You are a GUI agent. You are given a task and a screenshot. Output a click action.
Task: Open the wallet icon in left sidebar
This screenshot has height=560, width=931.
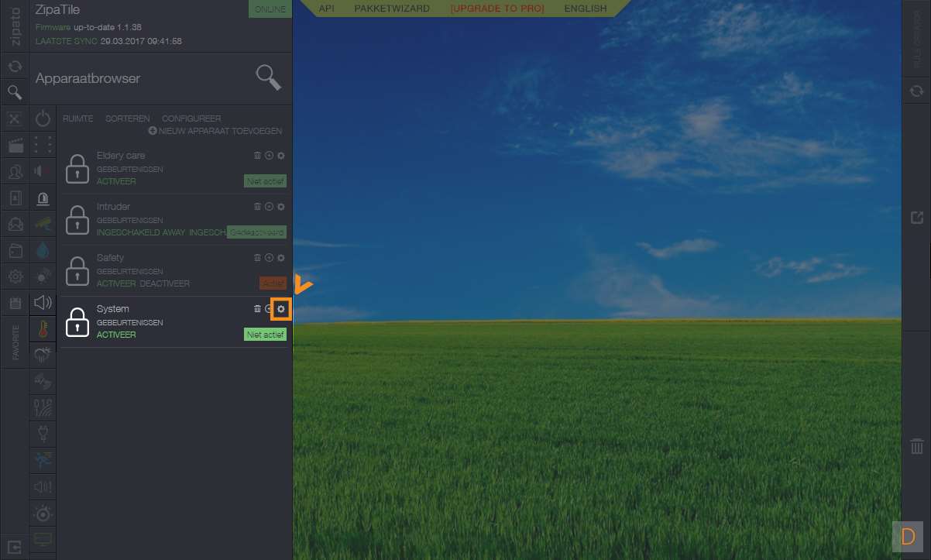click(15, 250)
